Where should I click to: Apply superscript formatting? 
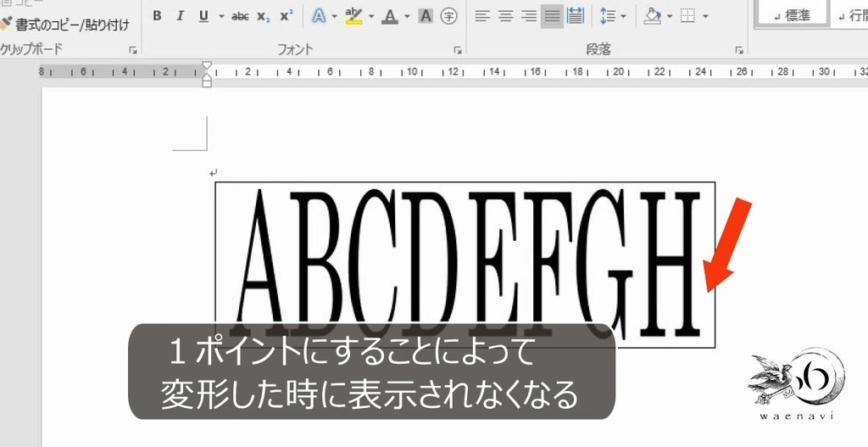[x=287, y=16]
